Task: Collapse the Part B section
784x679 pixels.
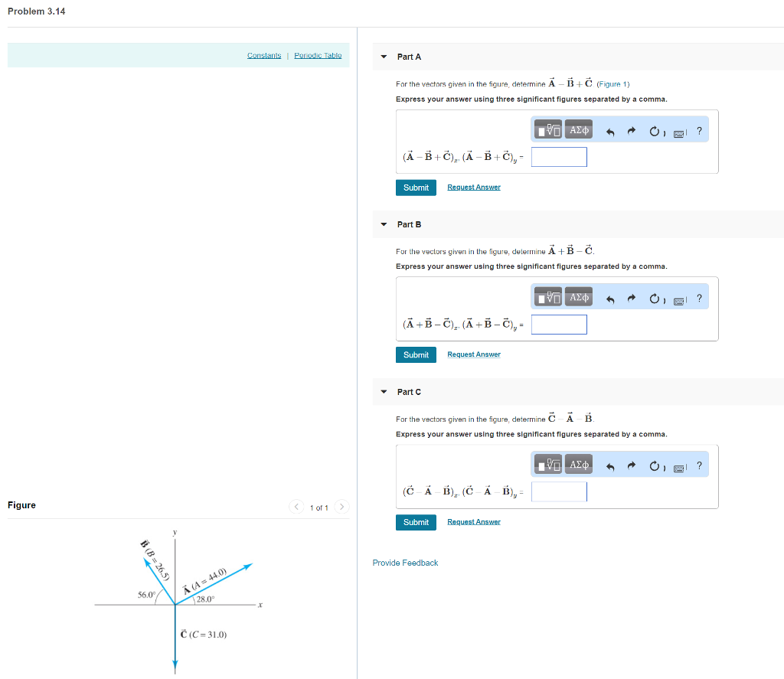Action: click(383, 224)
